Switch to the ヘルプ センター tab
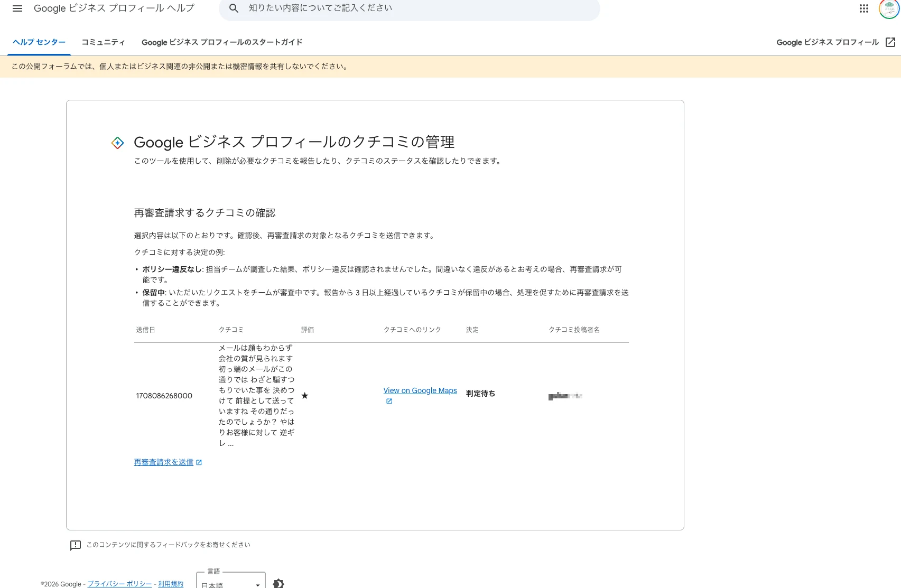This screenshot has height=588, width=901. [x=39, y=42]
